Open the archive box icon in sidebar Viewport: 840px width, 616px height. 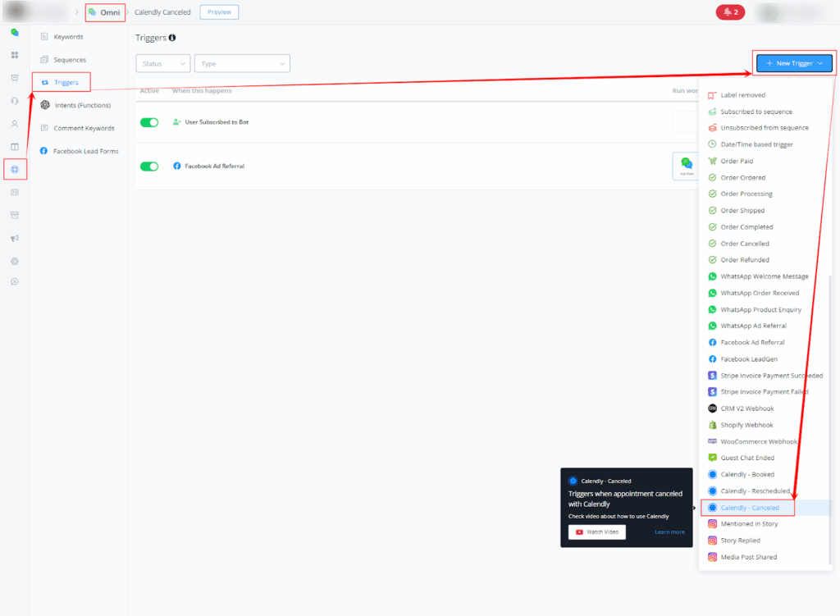tap(14, 215)
